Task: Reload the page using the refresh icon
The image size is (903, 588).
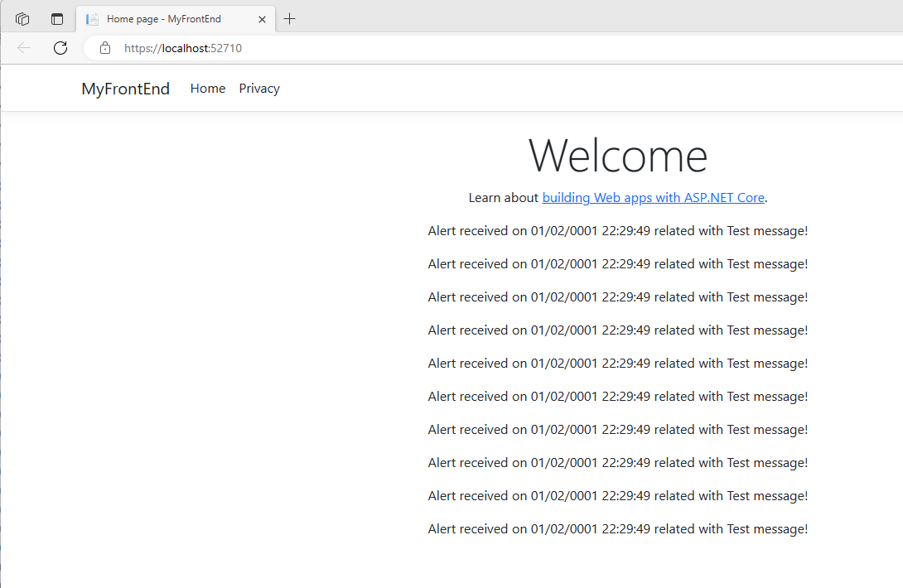Action: [x=60, y=48]
